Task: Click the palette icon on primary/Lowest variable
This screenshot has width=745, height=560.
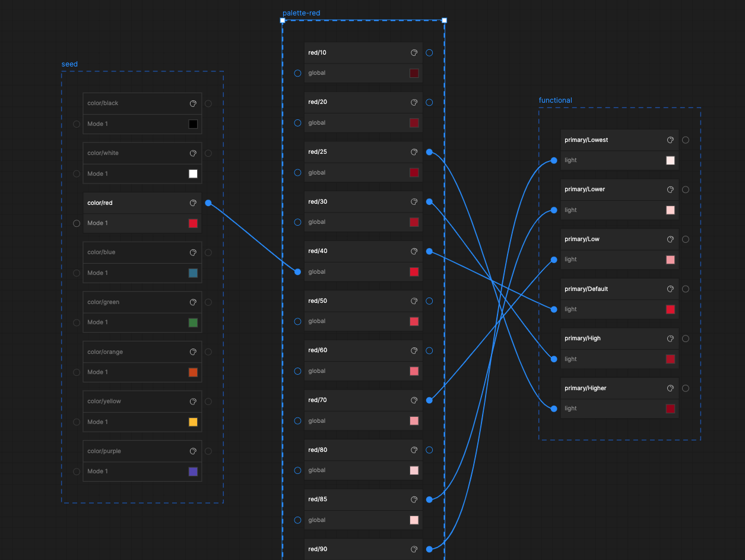Action: click(x=670, y=140)
